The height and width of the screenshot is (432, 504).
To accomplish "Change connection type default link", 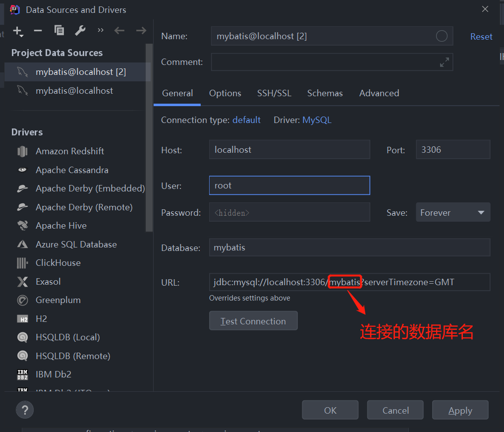I will tap(246, 120).
